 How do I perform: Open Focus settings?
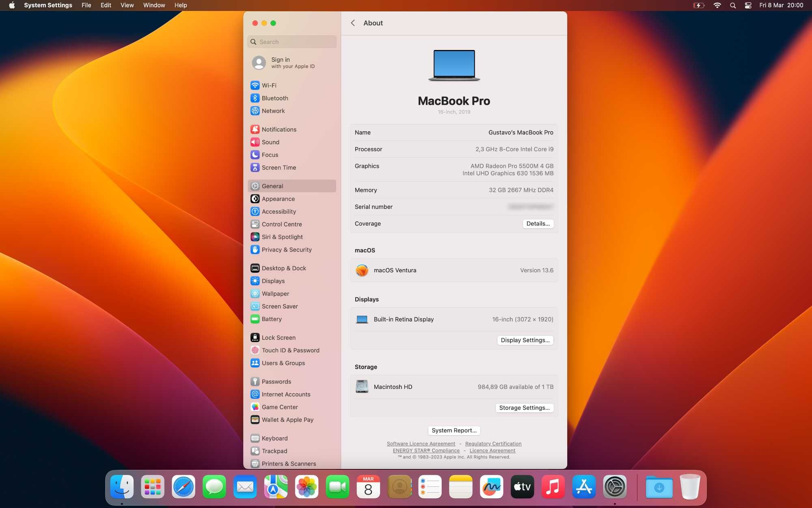[292, 154]
